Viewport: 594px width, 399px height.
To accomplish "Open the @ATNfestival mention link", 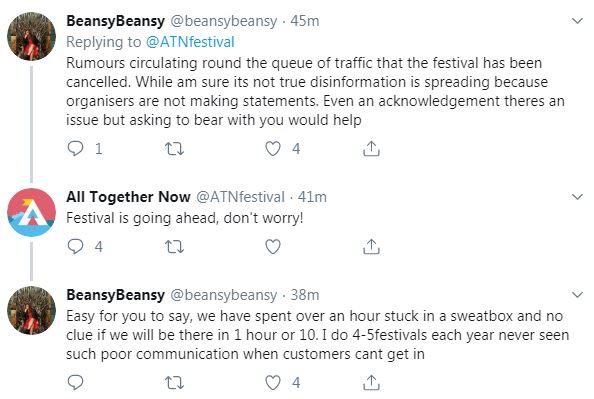I will coord(190,42).
